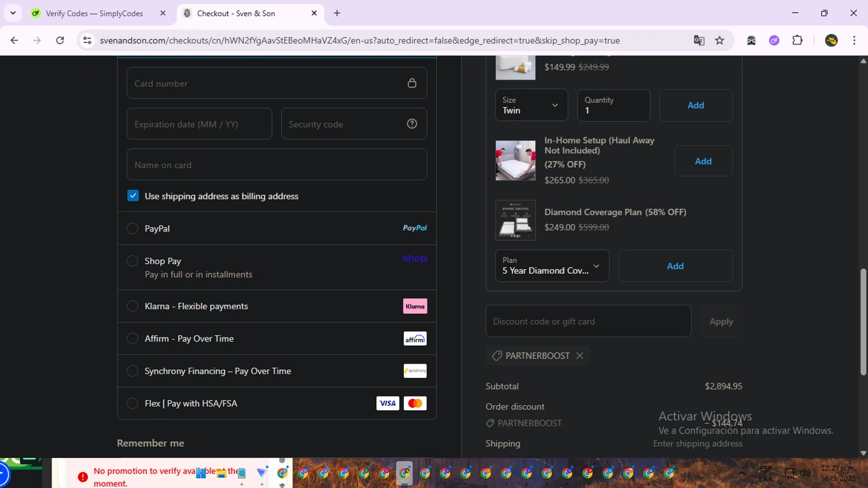868x488 pixels.
Task: Uncheck Use shipping address as billing address
Action: click(x=133, y=196)
